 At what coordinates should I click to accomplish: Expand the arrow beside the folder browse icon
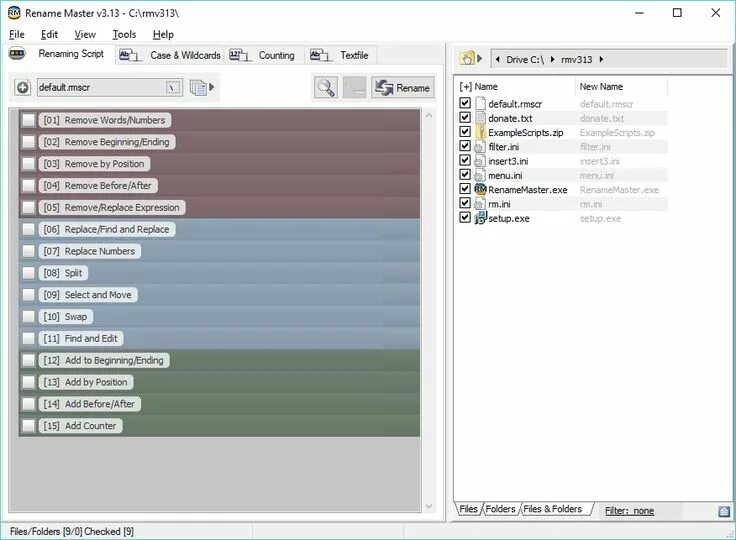(x=480, y=59)
